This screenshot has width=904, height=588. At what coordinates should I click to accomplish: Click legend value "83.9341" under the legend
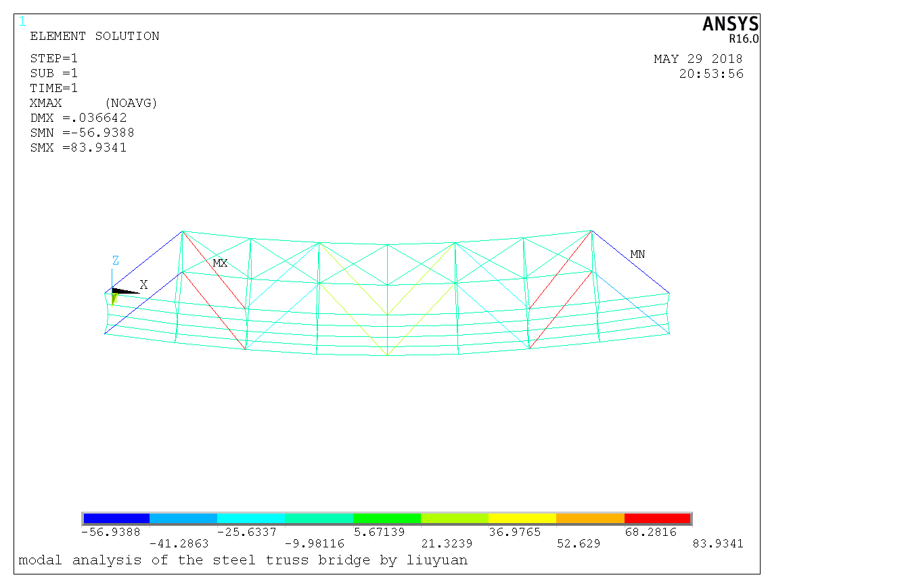(717, 543)
